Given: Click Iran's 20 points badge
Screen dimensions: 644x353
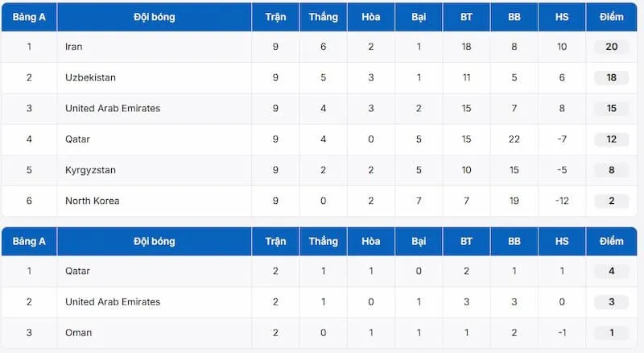Looking at the screenshot, I should [611, 47].
